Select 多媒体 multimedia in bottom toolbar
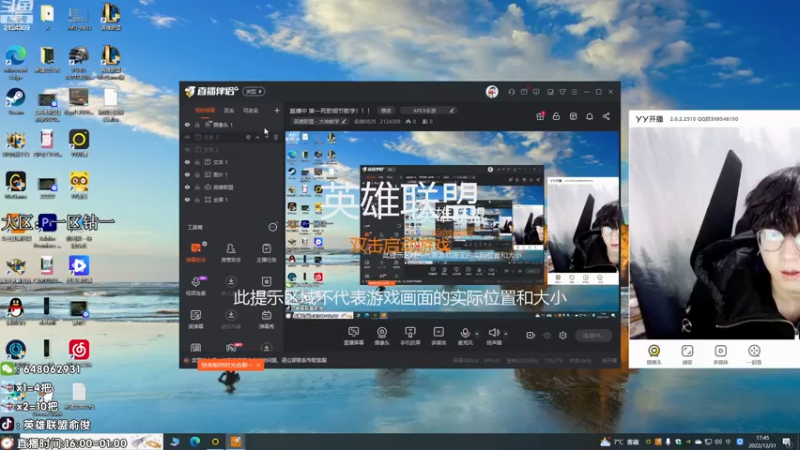The height and width of the screenshot is (450, 800). (x=438, y=336)
